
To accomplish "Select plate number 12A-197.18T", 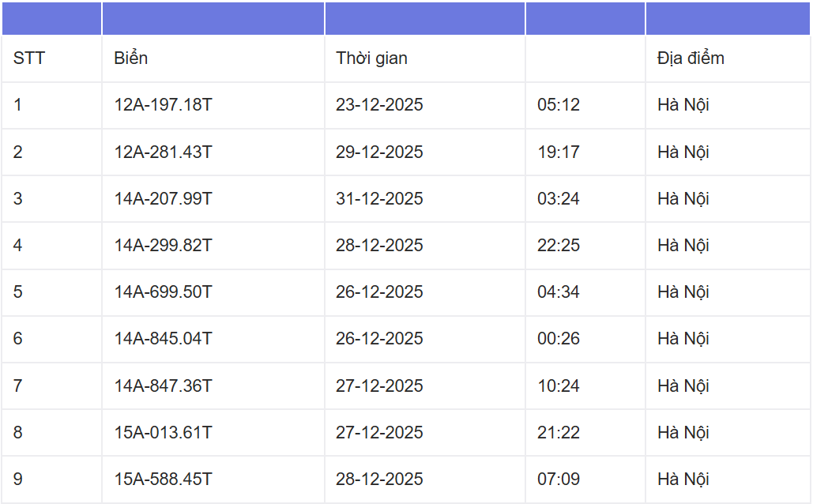I will click(163, 105).
